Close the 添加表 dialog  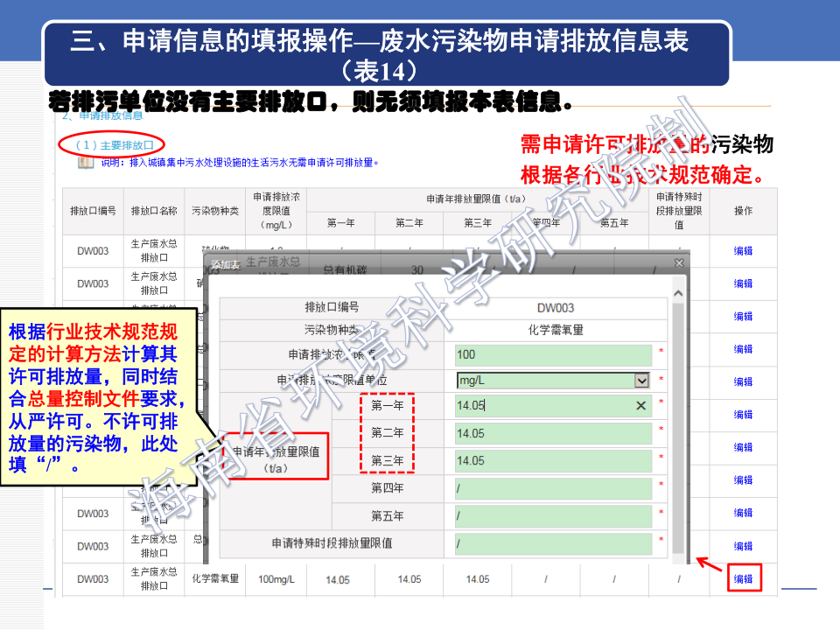pos(679,263)
